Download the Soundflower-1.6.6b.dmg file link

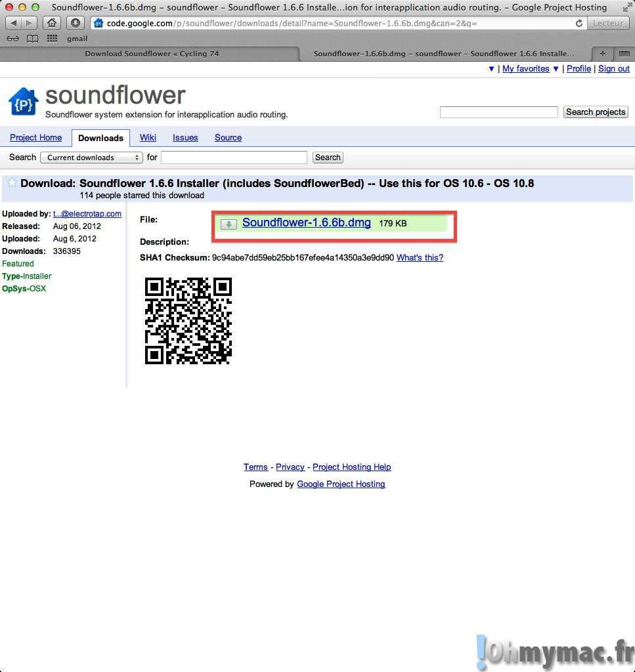pyautogui.click(x=306, y=222)
